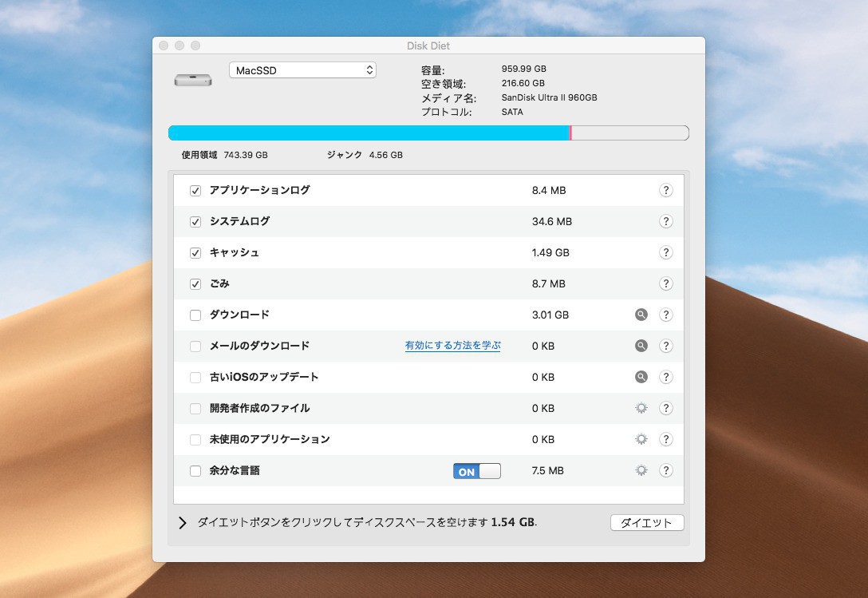Expand details with bottom disclosure chevron
The image size is (868, 598).
(182, 523)
